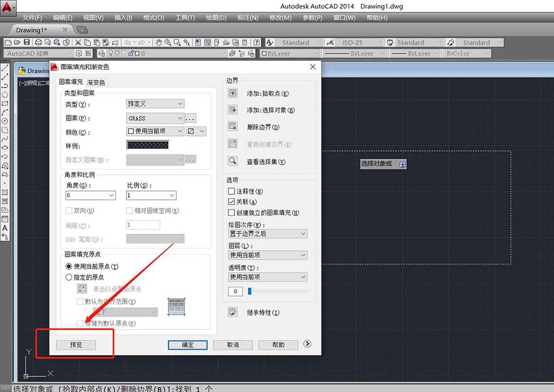Open the 类型(Y) dropdown showing 预定义
The height and width of the screenshot is (392, 554).
click(155, 104)
